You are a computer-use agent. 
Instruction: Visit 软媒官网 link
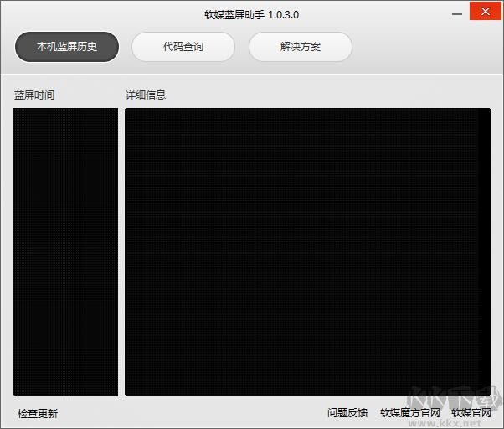pos(471,412)
